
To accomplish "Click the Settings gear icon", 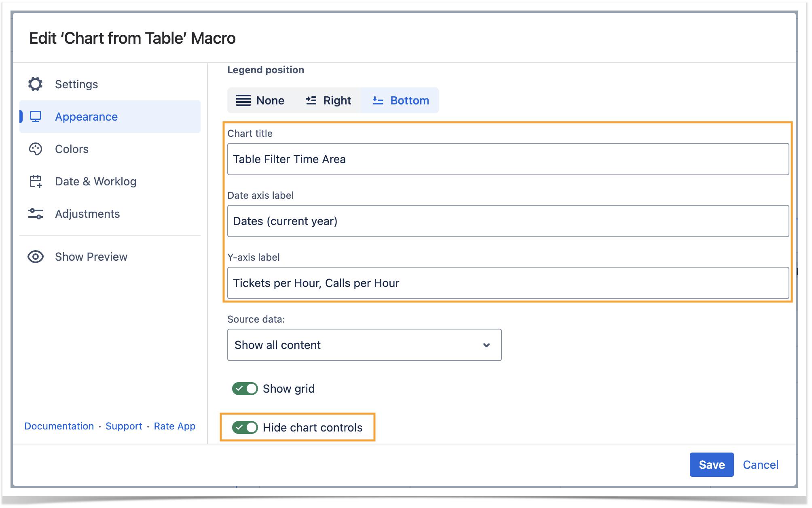I will (x=36, y=84).
